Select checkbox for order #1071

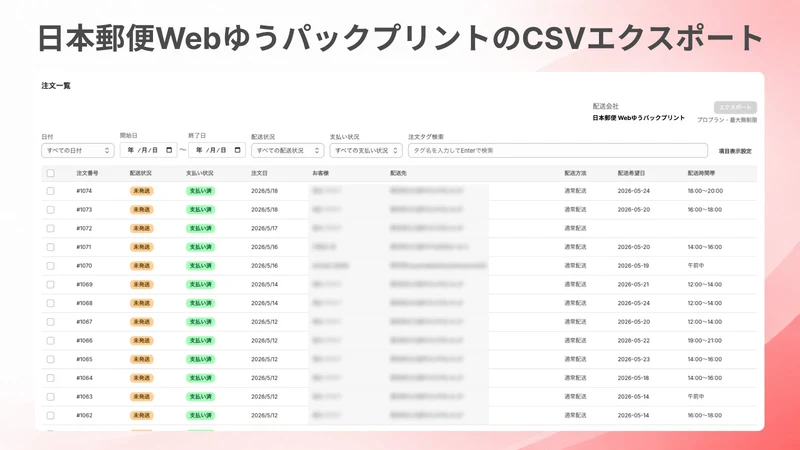pos(51,247)
